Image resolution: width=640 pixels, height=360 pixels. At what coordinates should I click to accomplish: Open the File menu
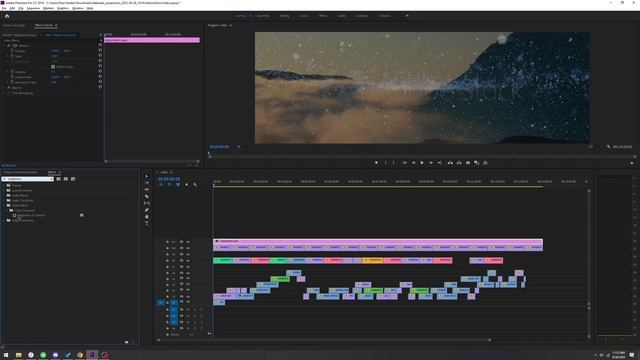[4, 8]
